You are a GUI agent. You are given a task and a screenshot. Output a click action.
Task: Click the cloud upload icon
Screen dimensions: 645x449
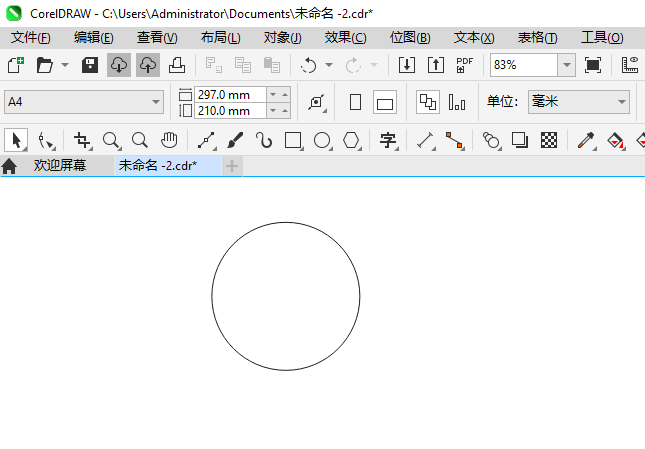[148, 65]
